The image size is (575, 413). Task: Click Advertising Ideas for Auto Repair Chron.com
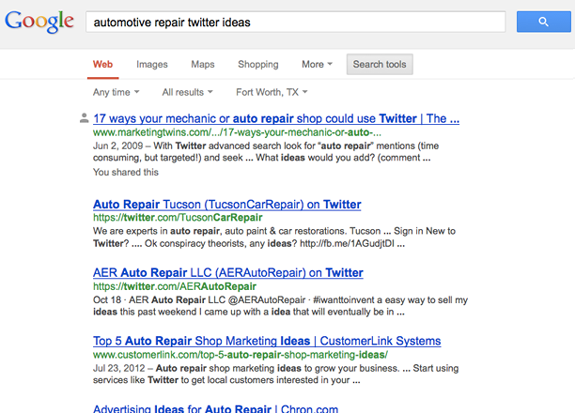(x=216, y=408)
